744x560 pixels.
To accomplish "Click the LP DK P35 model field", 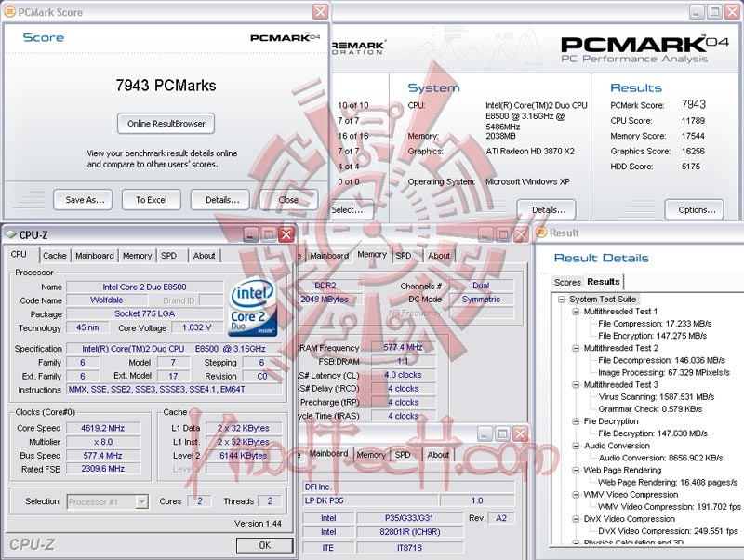I will (370, 500).
